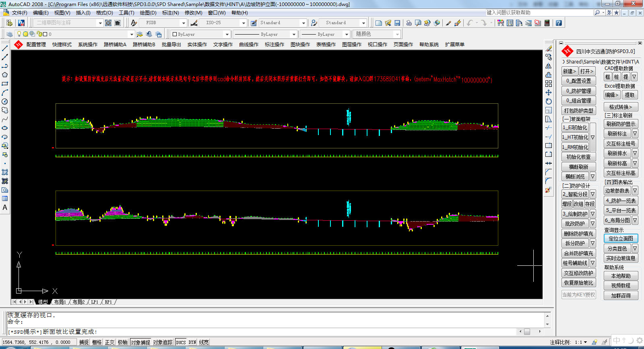Select the Hatch tool
The width and height of the screenshot is (644, 349).
pos(5,172)
